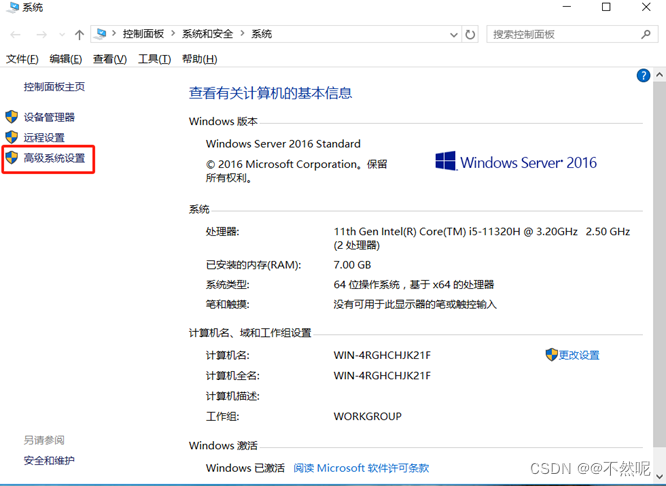Go to 控制面板主页
666x486 pixels.
[x=54, y=87]
